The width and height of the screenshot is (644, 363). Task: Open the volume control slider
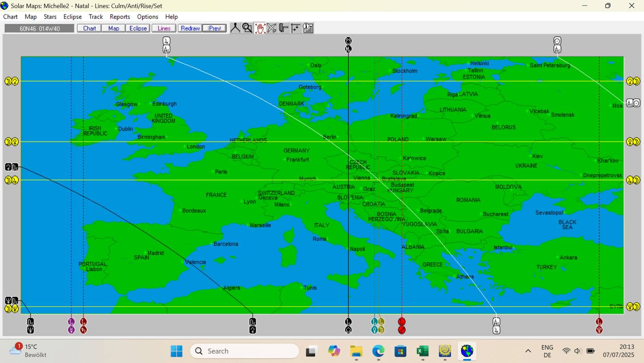tap(578, 351)
